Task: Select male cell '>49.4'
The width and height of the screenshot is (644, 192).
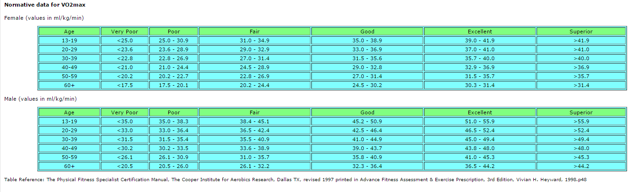Action: pos(581,139)
